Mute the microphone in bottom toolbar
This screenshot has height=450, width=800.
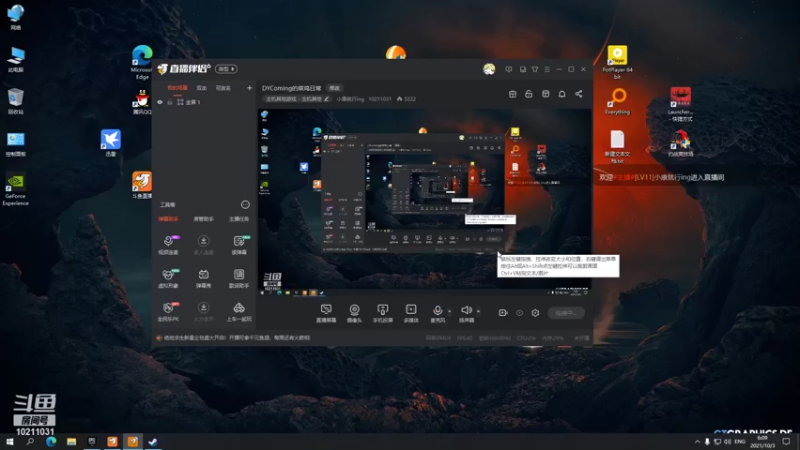point(437,311)
